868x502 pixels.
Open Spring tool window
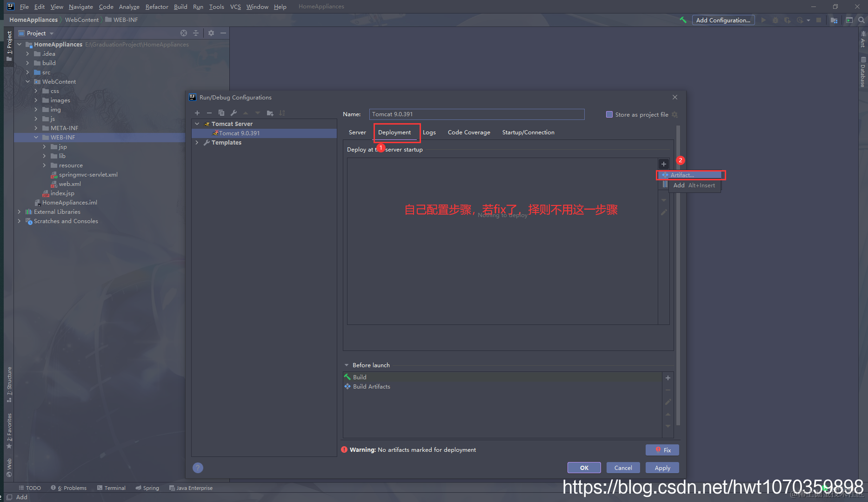click(x=147, y=488)
